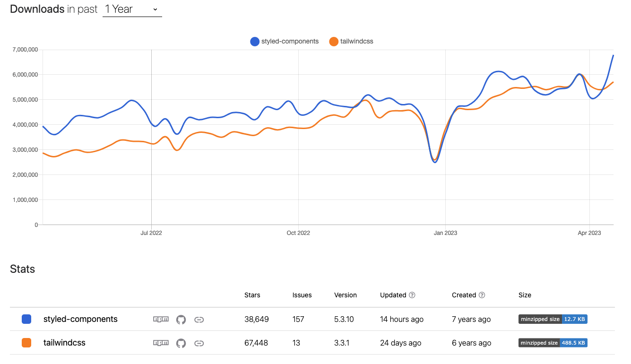
Task: Open the tailwindcss package link in Stats
Action: click(x=64, y=343)
